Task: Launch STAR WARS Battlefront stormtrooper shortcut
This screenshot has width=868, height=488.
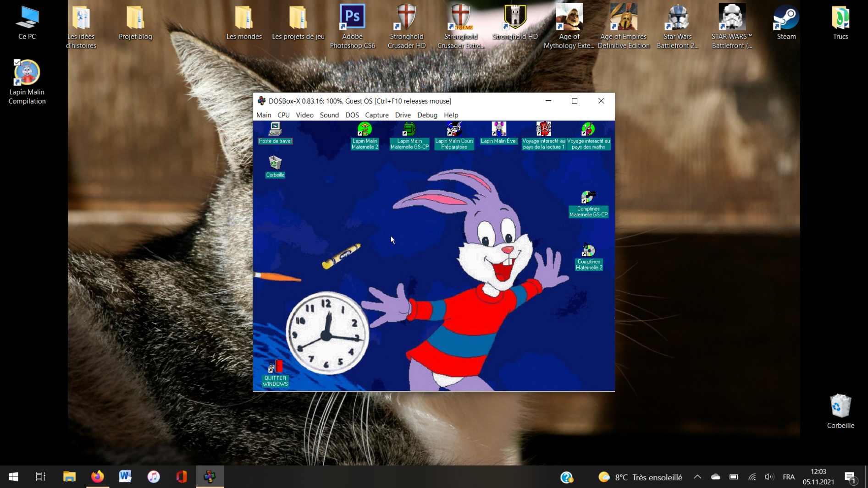Action: click(732, 27)
